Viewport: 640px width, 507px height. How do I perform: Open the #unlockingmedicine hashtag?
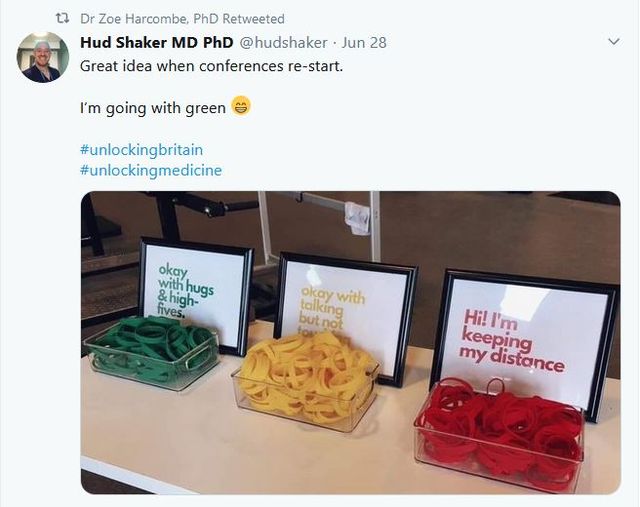[151, 170]
